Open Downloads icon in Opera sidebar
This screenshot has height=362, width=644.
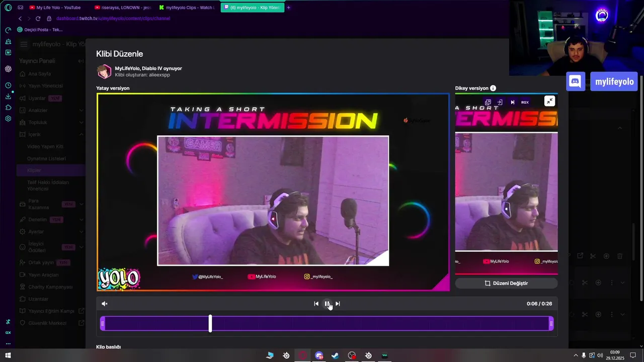[8, 96]
